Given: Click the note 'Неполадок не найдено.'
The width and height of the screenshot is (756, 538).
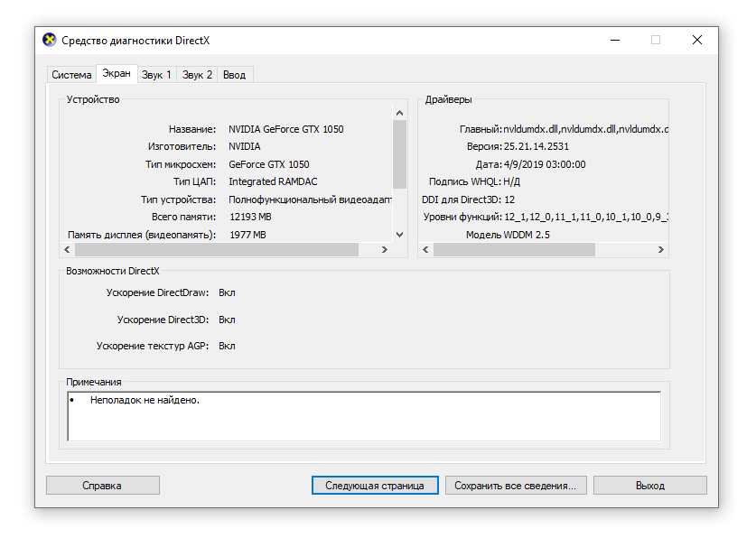Looking at the screenshot, I should coord(145,400).
